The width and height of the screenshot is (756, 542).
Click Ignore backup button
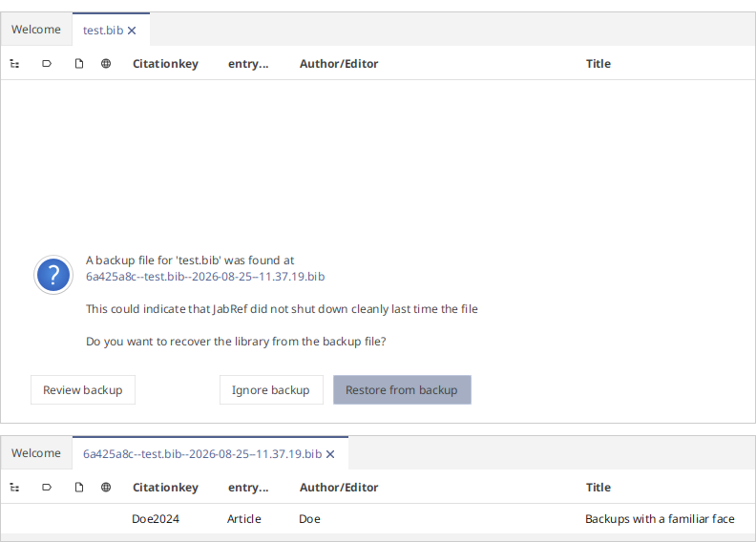tap(271, 389)
